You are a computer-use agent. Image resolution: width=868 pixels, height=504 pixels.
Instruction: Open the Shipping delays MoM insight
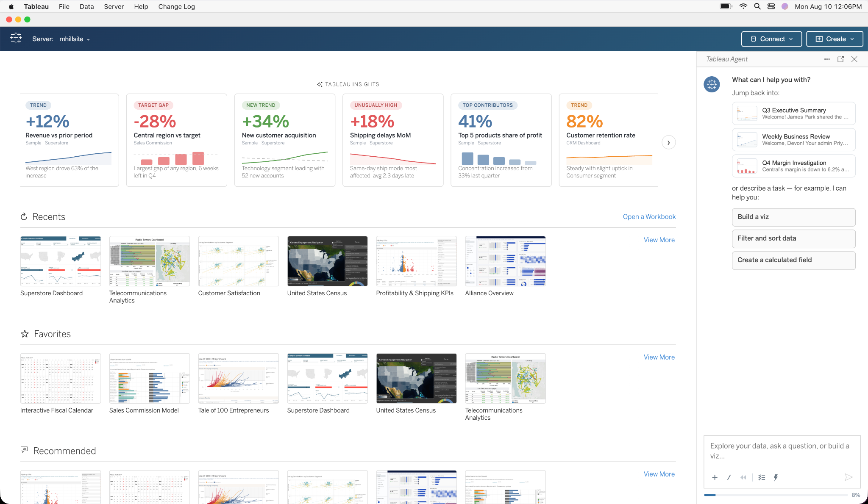pyautogui.click(x=393, y=140)
